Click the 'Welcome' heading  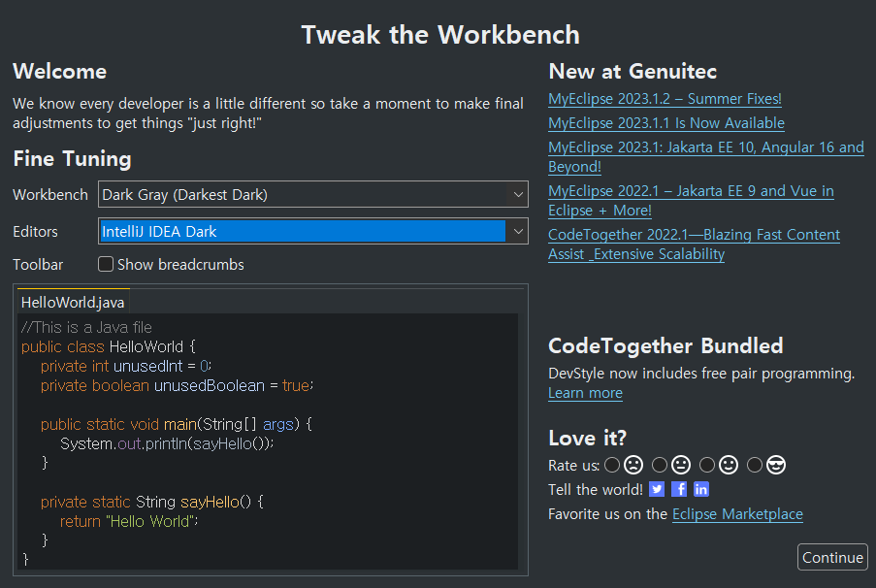tap(60, 72)
